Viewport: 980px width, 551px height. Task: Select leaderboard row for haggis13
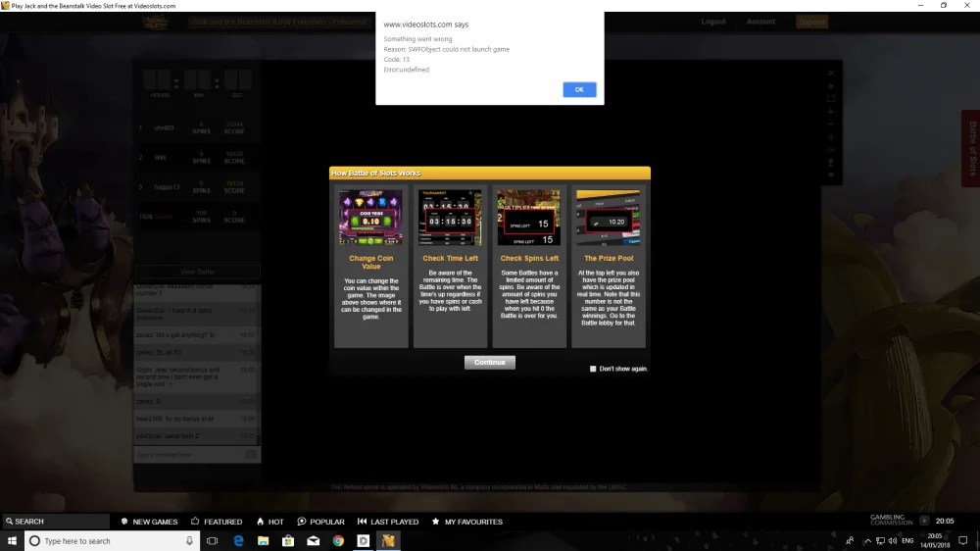(198, 187)
